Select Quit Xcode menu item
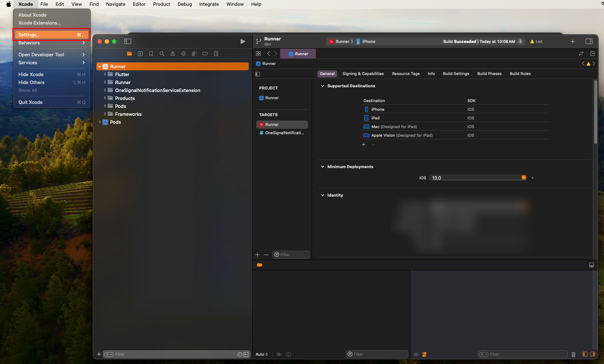The height and width of the screenshot is (364, 604). coord(52,102)
